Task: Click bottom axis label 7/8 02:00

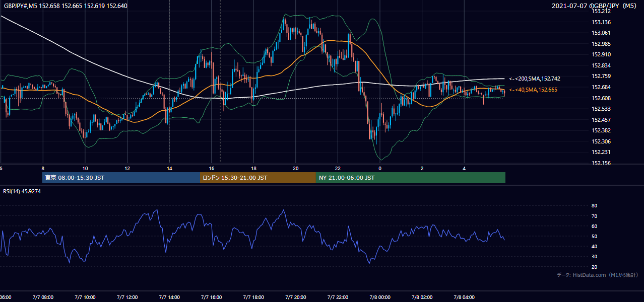Action: tap(422, 297)
